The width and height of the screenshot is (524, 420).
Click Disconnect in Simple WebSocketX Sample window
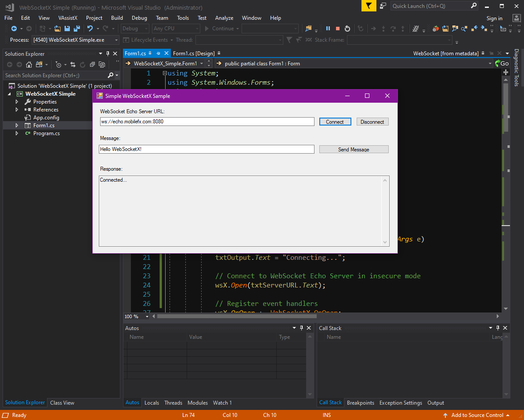pyautogui.click(x=372, y=122)
